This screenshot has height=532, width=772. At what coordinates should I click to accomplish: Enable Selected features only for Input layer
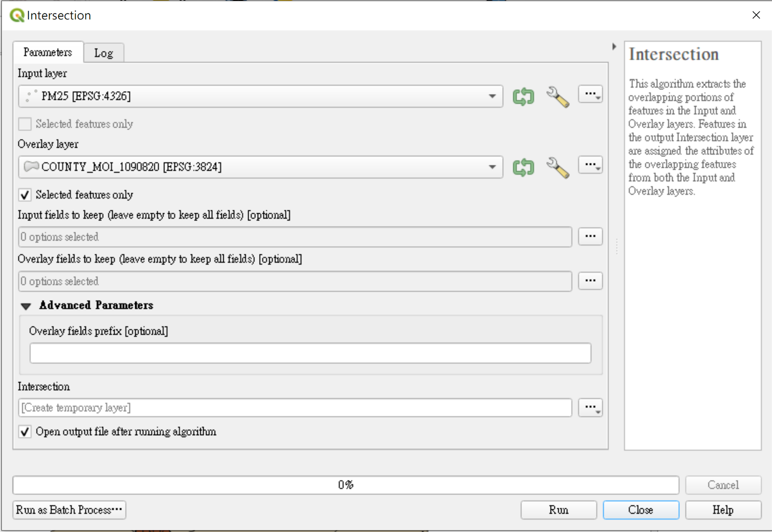(x=25, y=124)
